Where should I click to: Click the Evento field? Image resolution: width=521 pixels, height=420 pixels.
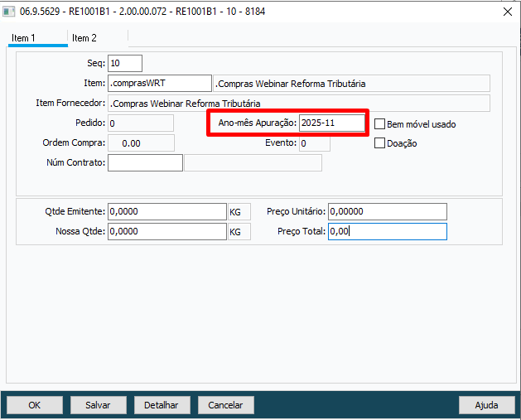point(314,143)
